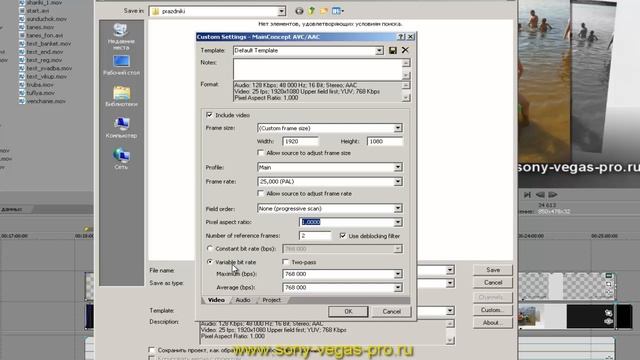Screen dimensions: 640x360
Task: Toggle Use deblocking filter checkbox
Action: (x=343, y=236)
